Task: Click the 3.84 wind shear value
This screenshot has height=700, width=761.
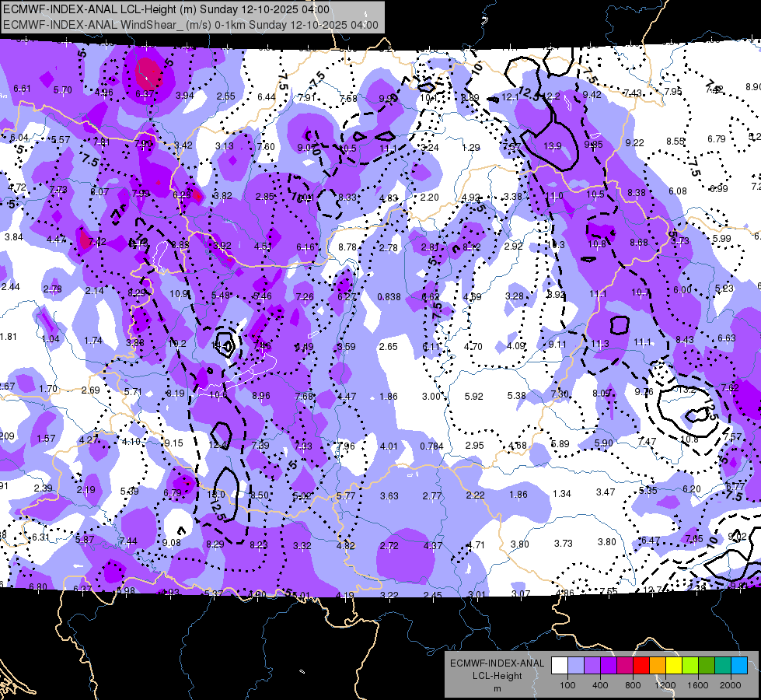Action: pyautogui.click(x=13, y=237)
